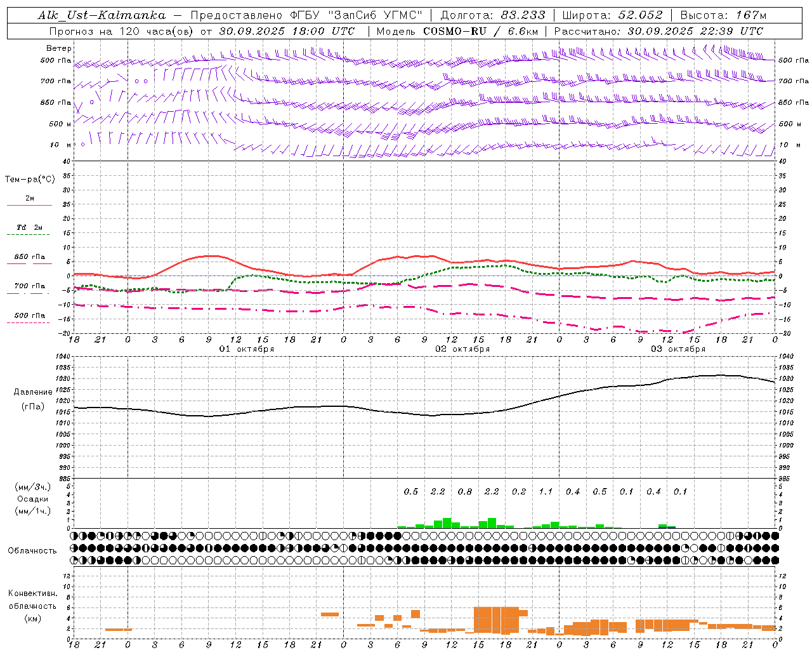Select the Высота: 167м header field

723,15
